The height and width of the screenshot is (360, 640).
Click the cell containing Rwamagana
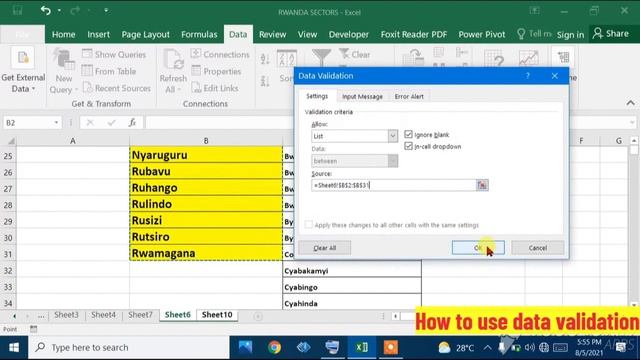(206, 253)
